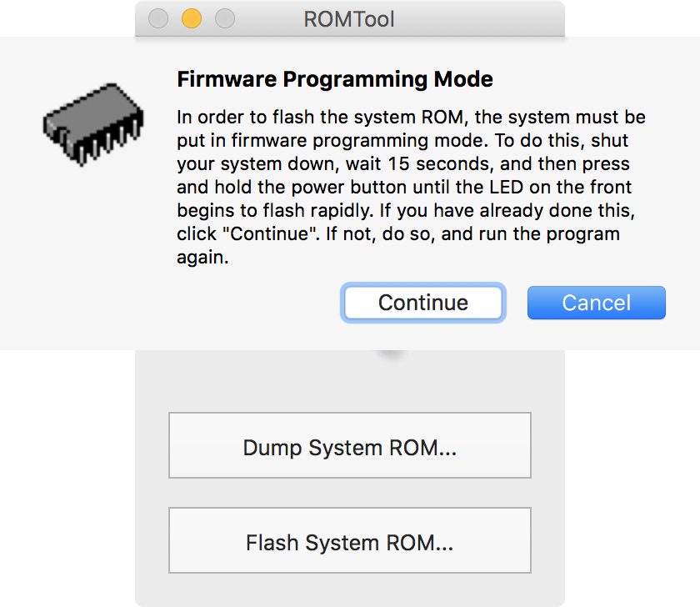The image size is (700, 607).
Task: Choose the Flash System ROM... button
Action: 349,544
